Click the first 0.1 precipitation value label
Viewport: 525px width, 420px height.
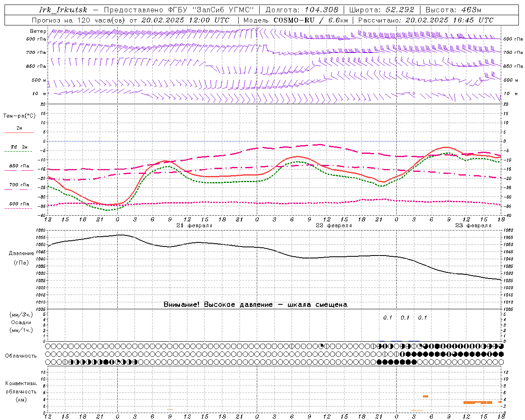click(x=388, y=317)
